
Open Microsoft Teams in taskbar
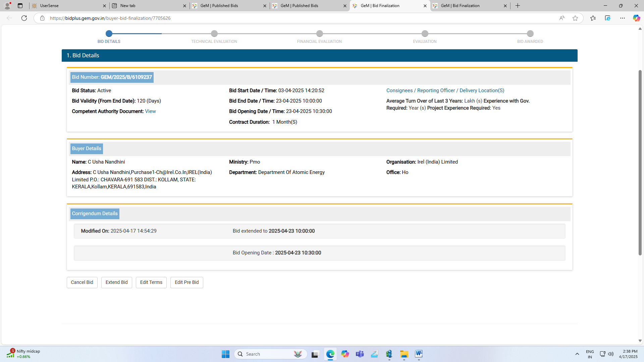pos(360,354)
